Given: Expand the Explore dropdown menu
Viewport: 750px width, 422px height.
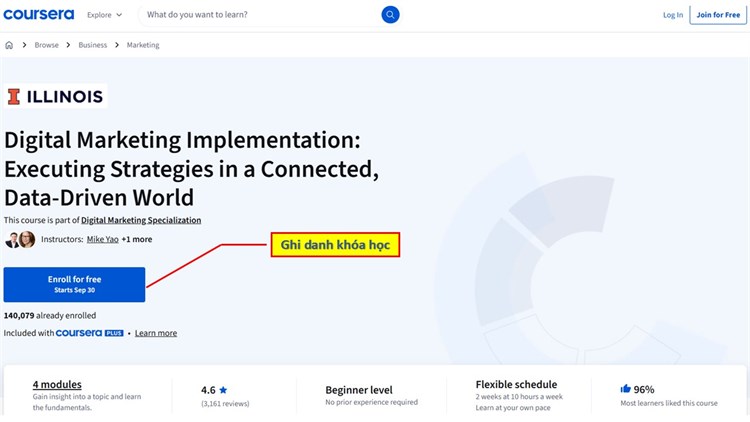Looking at the screenshot, I should coord(104,15).
